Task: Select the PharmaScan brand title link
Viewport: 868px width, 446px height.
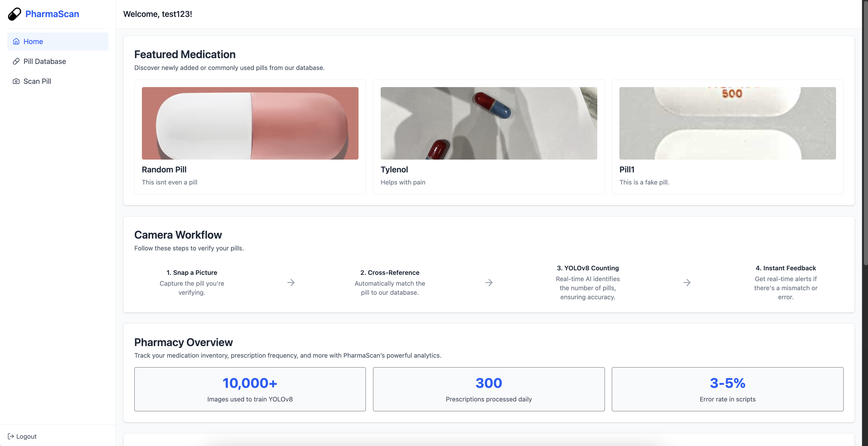Action: click(52, 14)
